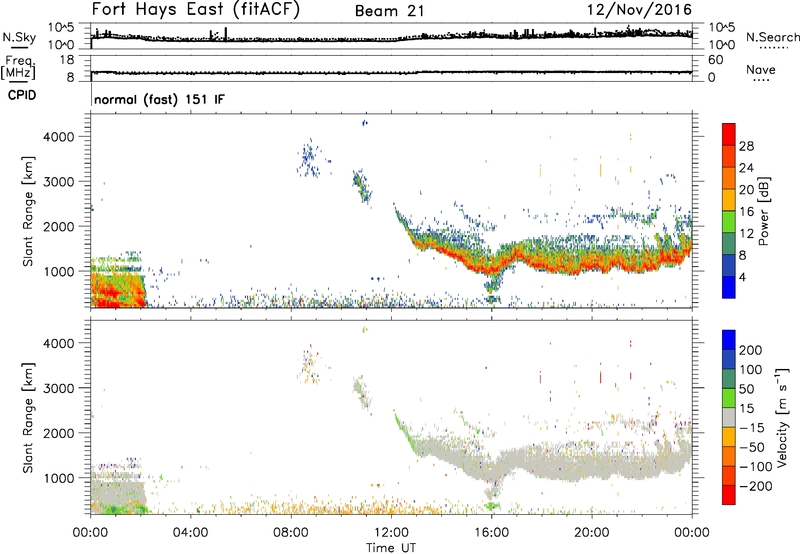Click the '4000' range tick in the power panel
This screenshot has width=800, height=554.
[58, 137]
